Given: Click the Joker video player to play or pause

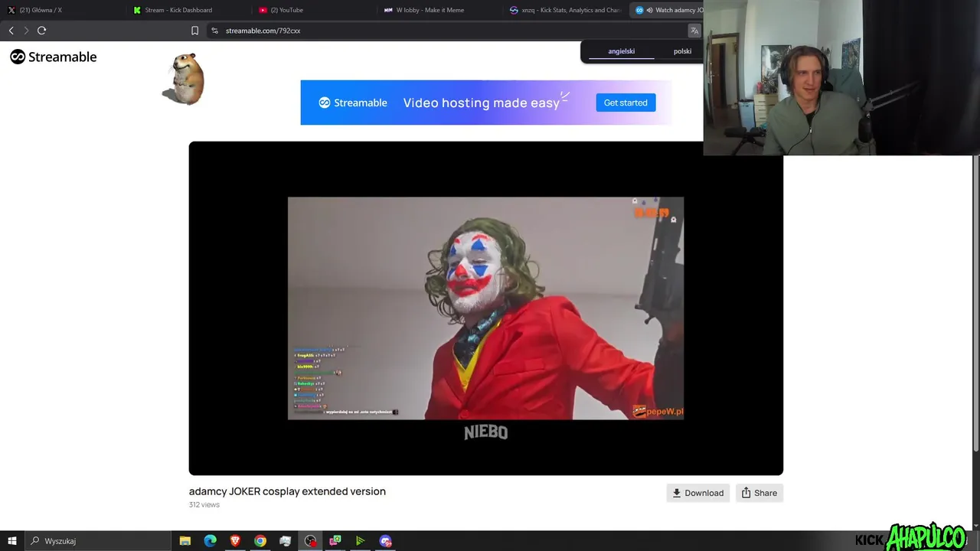Looking at the screenshot, I should (x=485, y=308).
